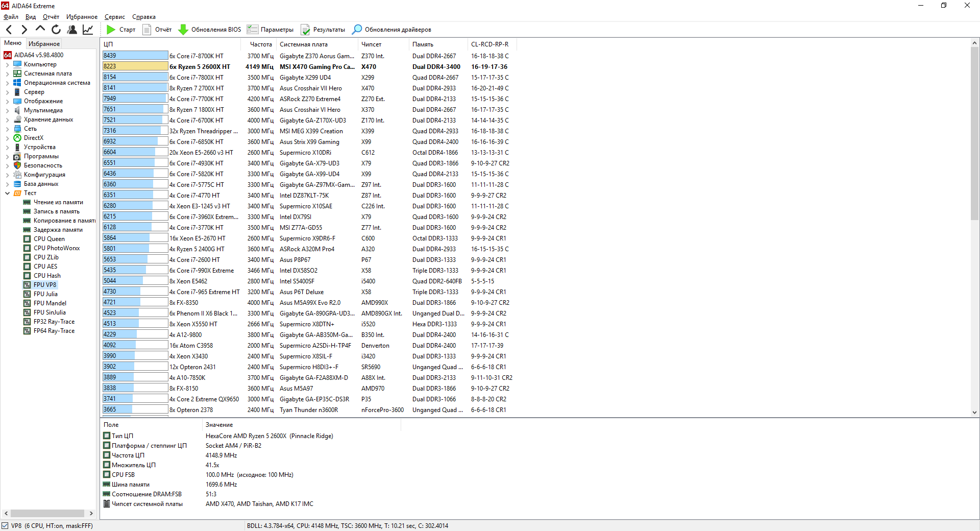Expand the DirectX tree node
Viewport: 980px width, 531px height.
click(7, 138)
